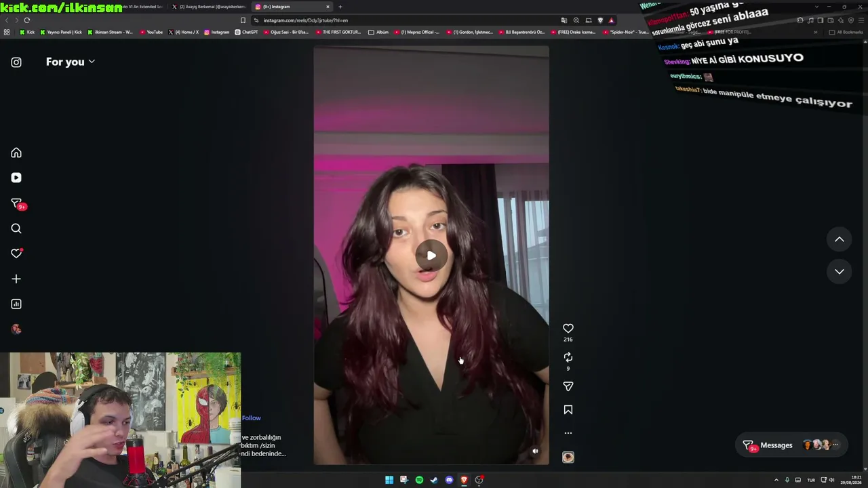This screenshot has width=868, height=488.
Task: Switch to Asayiş Berkemal X tab
Action: click(209, 7)
